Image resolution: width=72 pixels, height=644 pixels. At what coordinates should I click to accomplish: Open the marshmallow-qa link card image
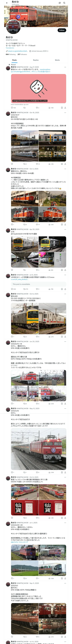tap(39, 89)
